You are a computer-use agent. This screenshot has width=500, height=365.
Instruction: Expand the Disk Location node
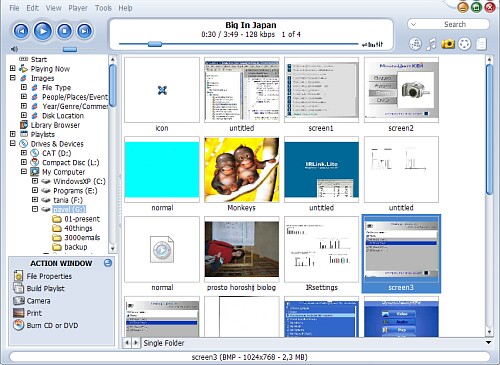(24, 115)
